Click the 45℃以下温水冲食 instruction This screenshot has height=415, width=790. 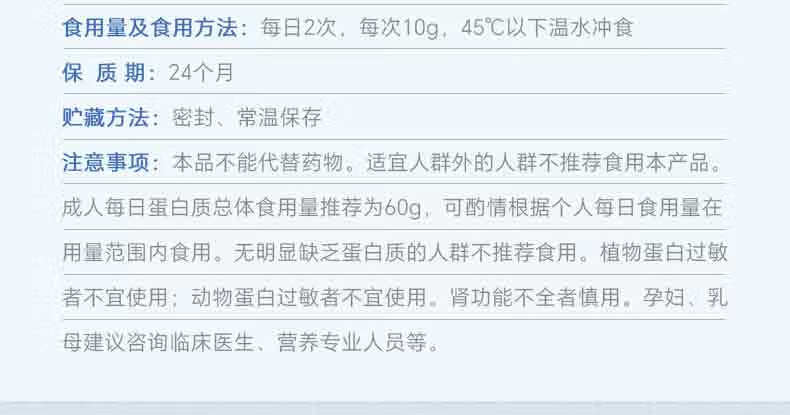click(x=547, y=27)
